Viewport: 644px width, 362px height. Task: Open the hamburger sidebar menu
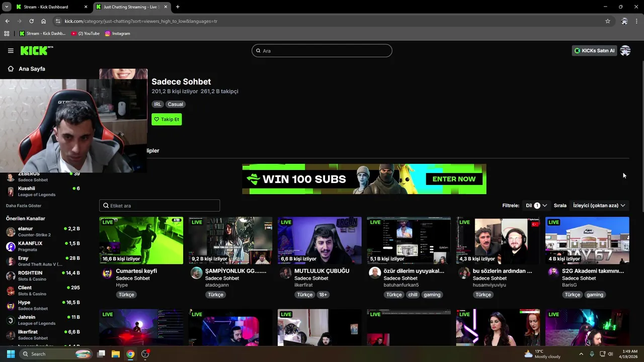[11, 51]
